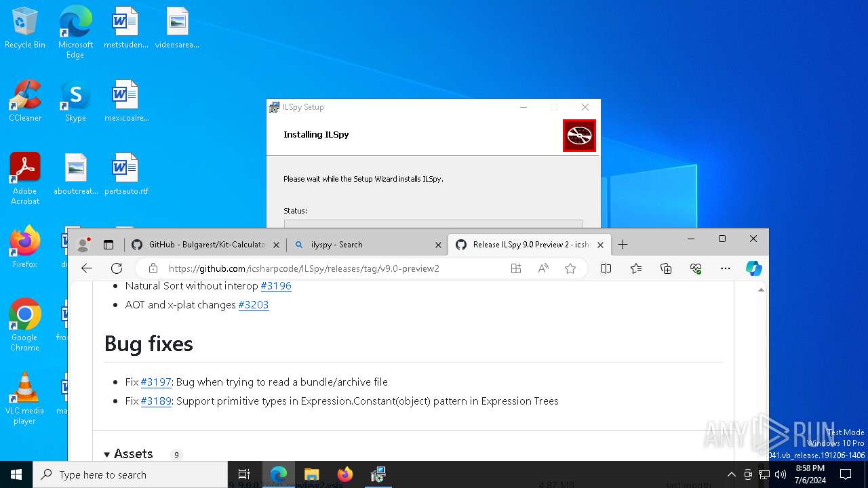
Task: Enable Read aloud in address bar
Action: [543, 268]
